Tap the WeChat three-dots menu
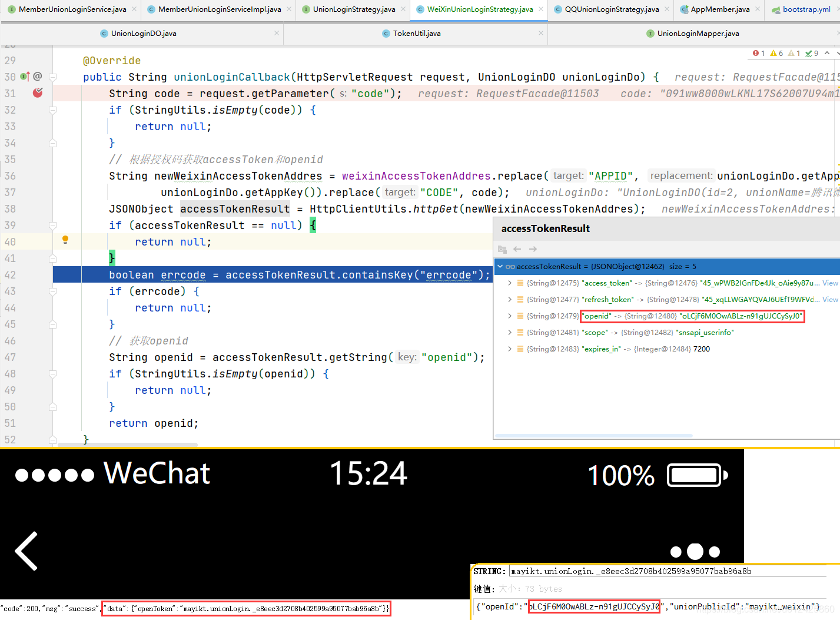The image size is (840, 620). pyautogui.click(x=695, y=552)
